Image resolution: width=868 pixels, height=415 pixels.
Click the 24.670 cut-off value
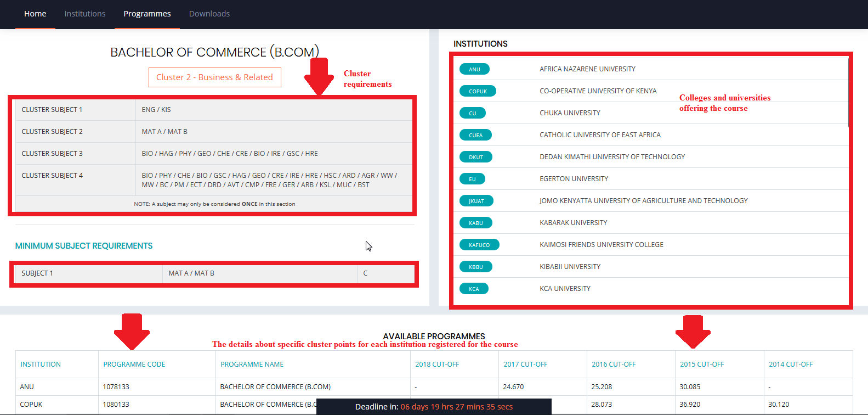[x=513, y=387]
